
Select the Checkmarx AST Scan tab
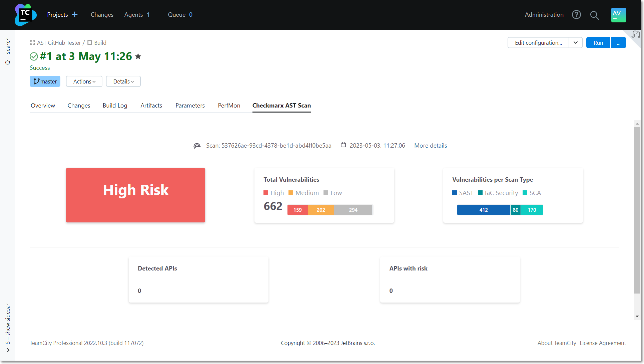[281, 106]
